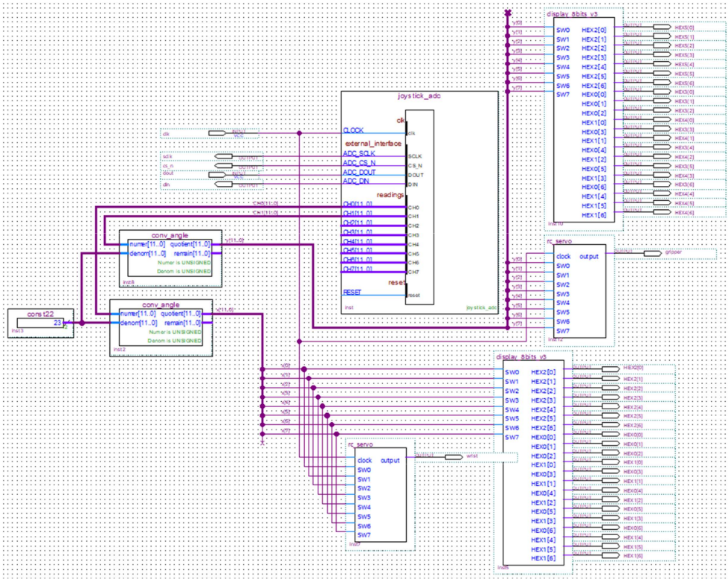728x582 pixels.
Task: Click the CLOCK port on joystick_adc
Action: 353,130
